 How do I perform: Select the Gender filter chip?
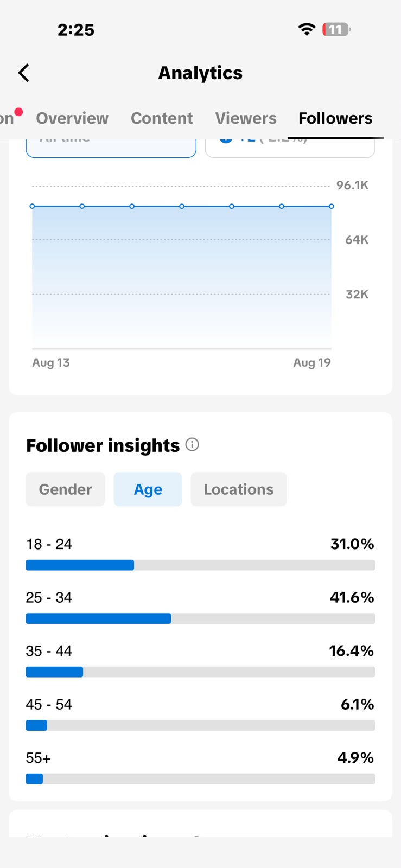66,489
